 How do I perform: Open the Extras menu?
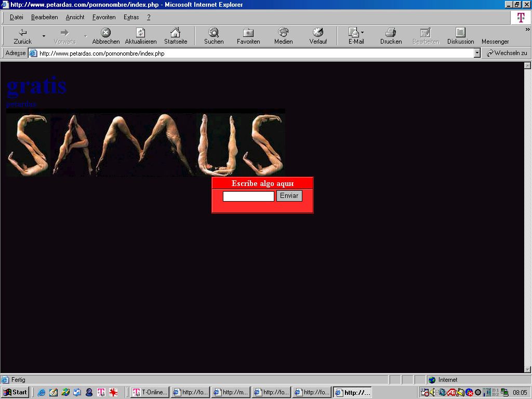(131, 17)
